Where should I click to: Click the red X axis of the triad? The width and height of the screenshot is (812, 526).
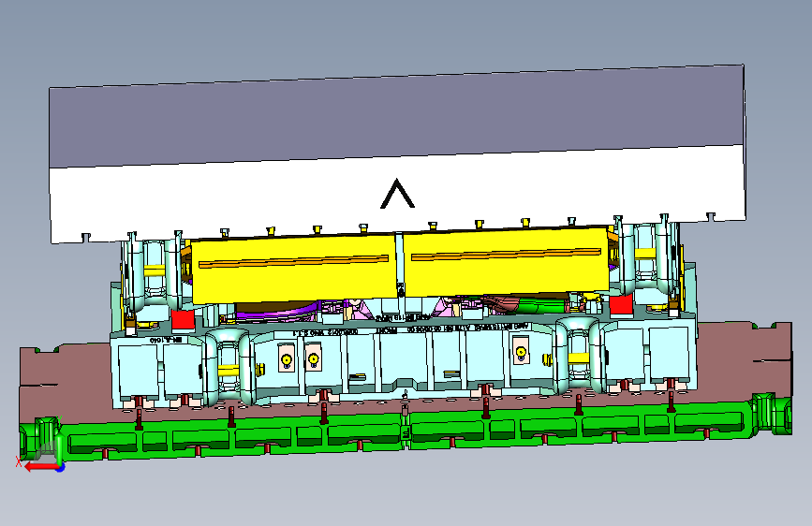(x=40, y=467)
